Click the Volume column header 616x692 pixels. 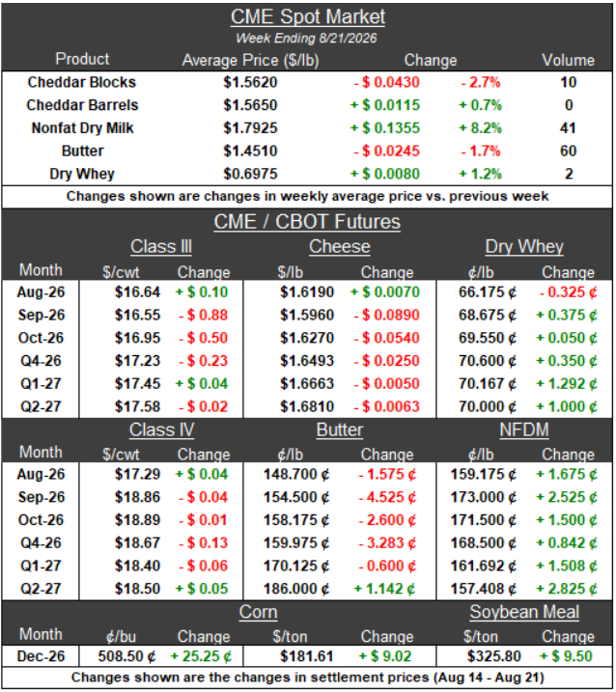click(569, 60)
